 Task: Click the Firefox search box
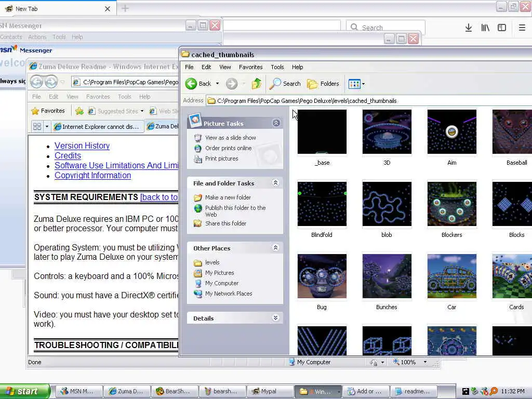click(386, 27)
